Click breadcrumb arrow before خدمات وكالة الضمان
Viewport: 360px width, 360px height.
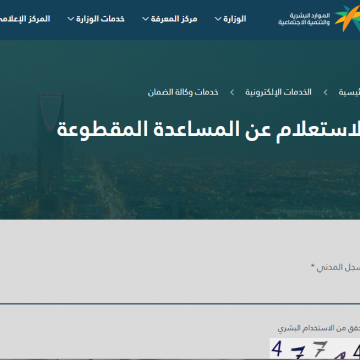232,92
